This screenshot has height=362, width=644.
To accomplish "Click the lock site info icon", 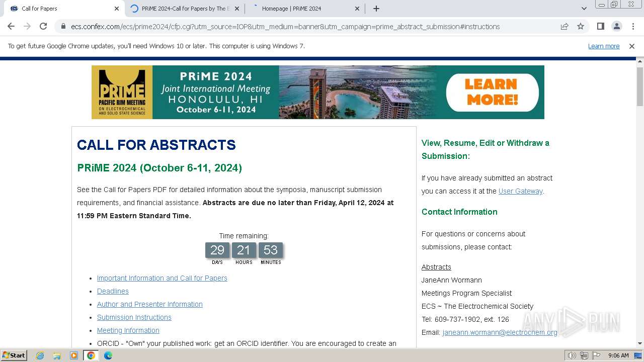I will [x=63, y=27].
